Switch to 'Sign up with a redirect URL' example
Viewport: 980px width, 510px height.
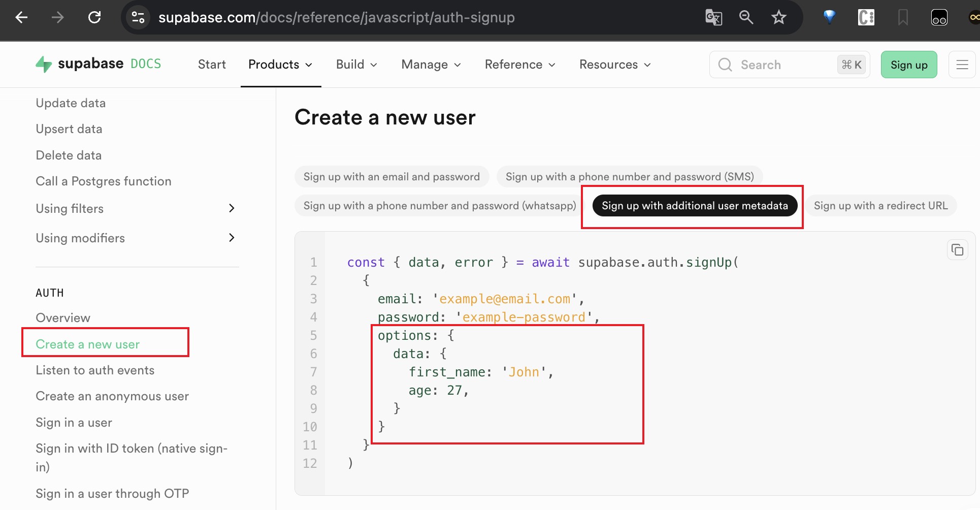(x=880, y=206)
